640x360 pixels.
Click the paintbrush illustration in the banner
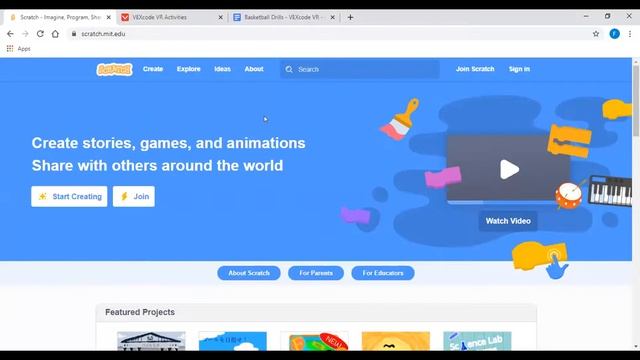coord(399,119)
